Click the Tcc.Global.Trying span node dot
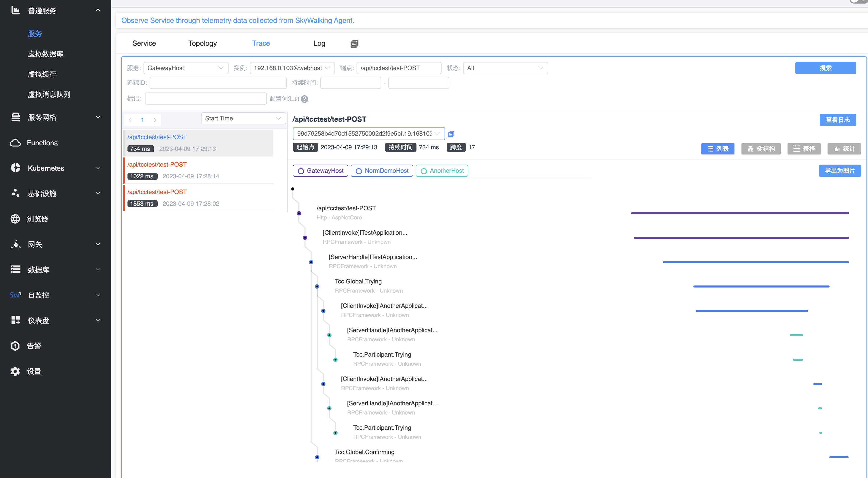Screen dimensions: 868x478 (317, 286)
